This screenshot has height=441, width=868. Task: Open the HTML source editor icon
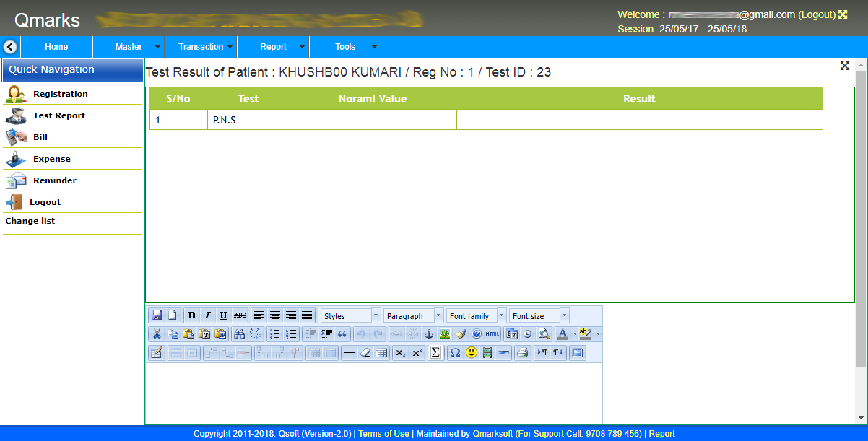491,333
